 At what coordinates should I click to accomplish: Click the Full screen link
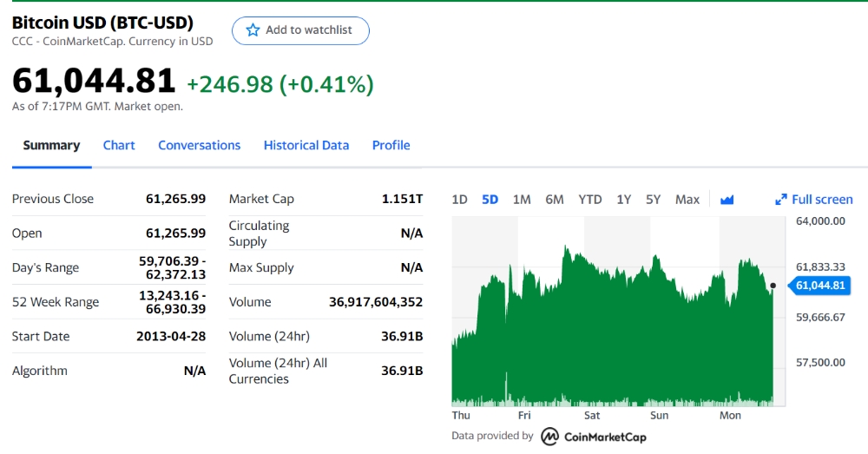click(x=822, y=200)
